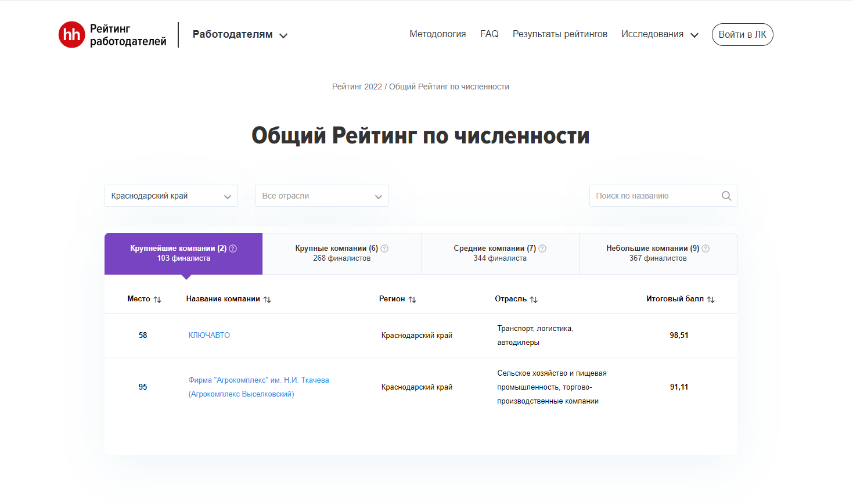This screenshot has width=853, height=504.
Task: Open help icon for Крупные компании
Action: (384, 249)
